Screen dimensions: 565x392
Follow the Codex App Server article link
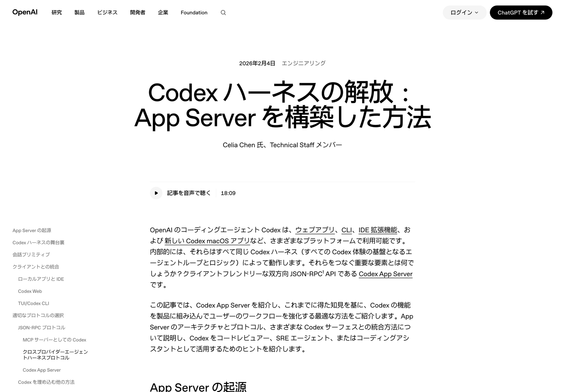(386, 274)
